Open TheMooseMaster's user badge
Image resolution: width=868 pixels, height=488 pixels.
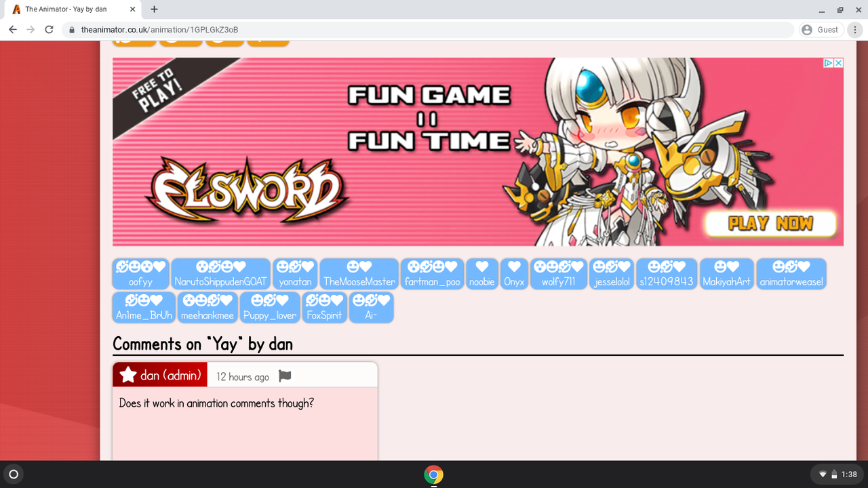[359, 274]
